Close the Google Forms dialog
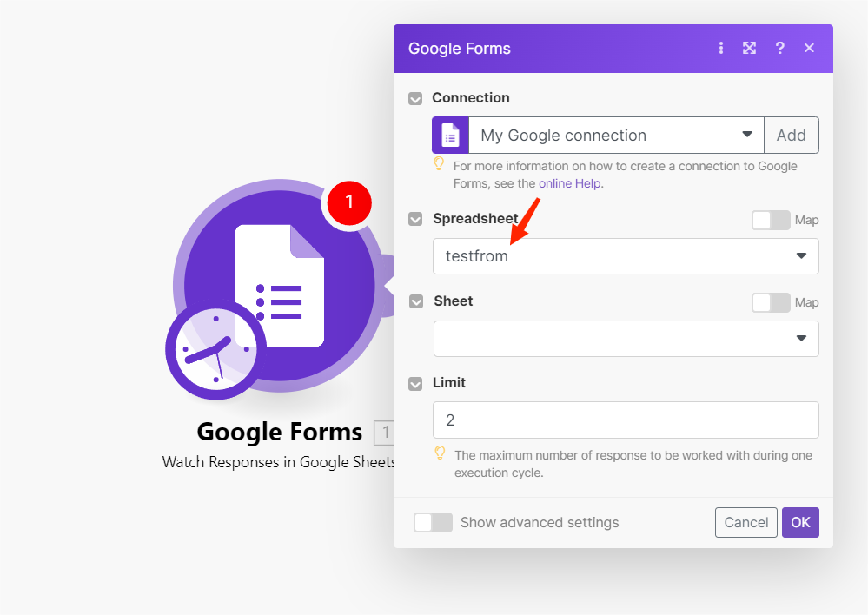This screenshot has height=615, width=868. [x=809, y=48]
